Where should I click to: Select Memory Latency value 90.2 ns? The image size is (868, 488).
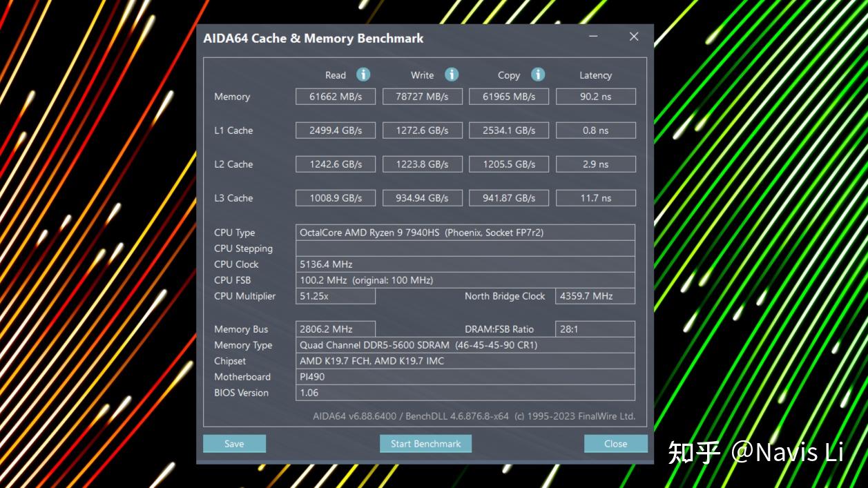click(x=596, y=97)
